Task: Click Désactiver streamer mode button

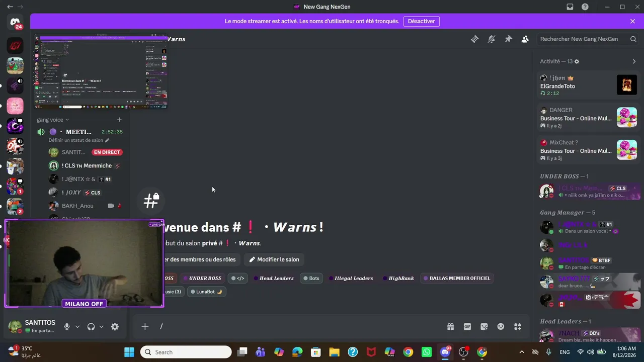Action: coord(422,21)
